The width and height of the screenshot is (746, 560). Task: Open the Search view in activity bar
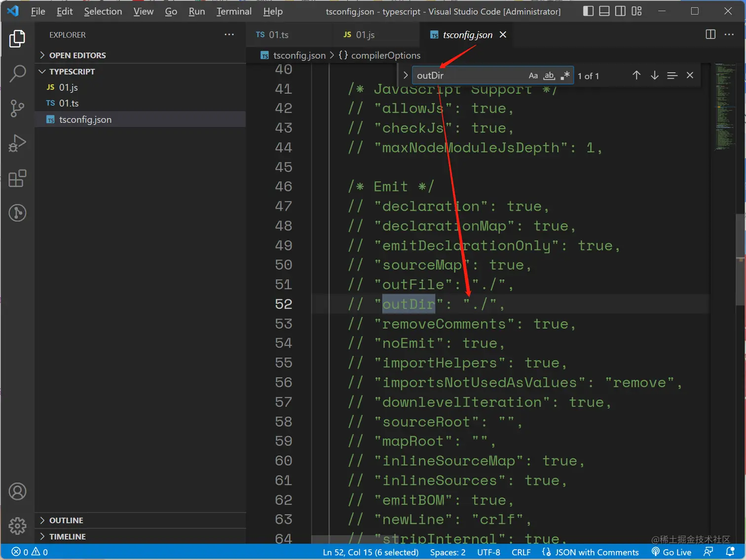pyautogui.click(x=17, y=73)
